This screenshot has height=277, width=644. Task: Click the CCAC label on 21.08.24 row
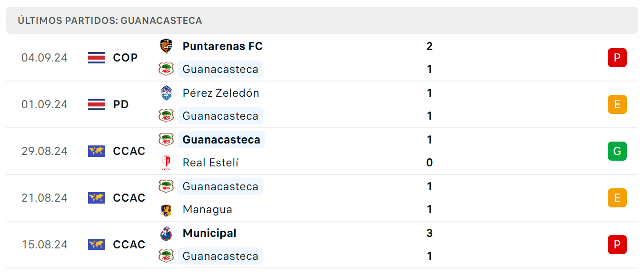point(129,198)
